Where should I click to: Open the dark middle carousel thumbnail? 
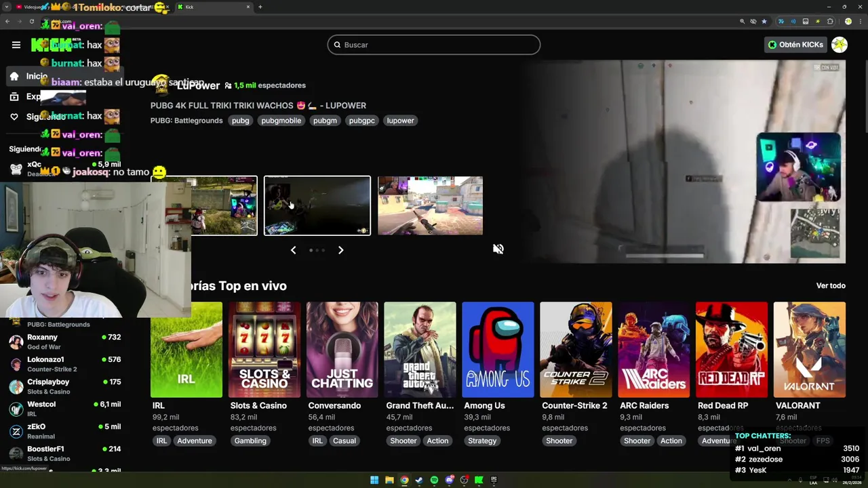pos(317,205)
